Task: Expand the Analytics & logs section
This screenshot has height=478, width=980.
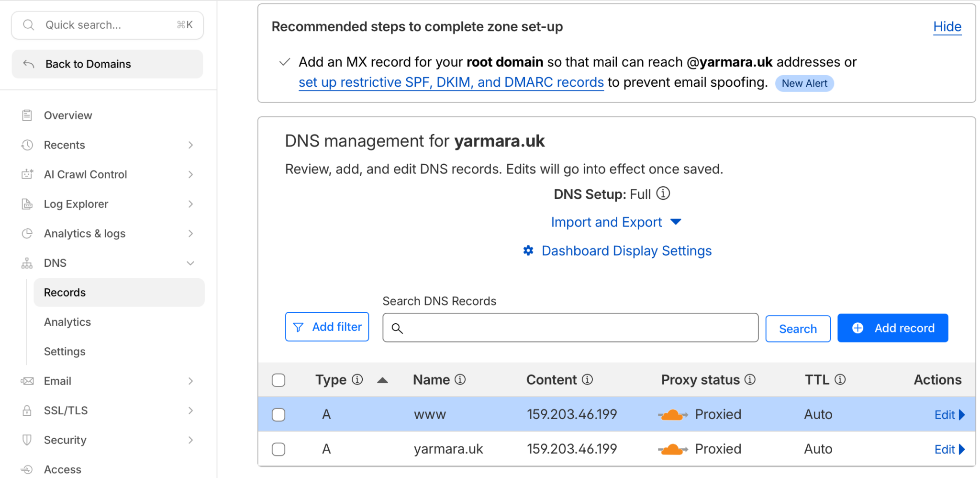Action: coord(190,234)
